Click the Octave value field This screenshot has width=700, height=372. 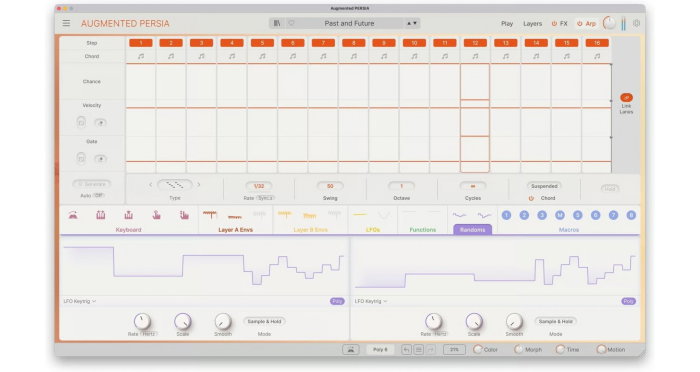(x=401, y=186)
